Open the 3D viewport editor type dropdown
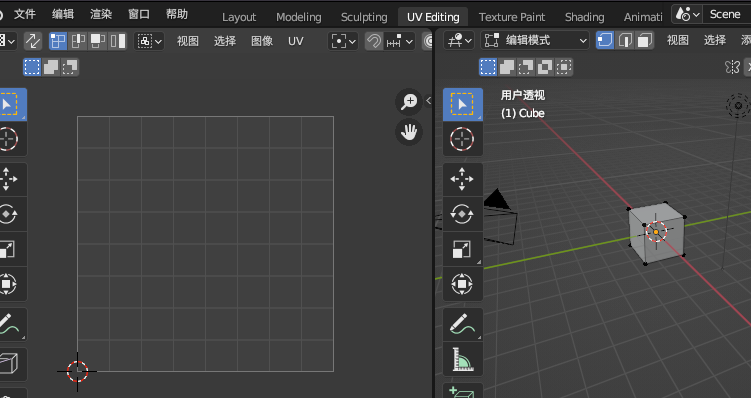The width and height of the screenshot is (751, 398). click(x=458, y=40)
